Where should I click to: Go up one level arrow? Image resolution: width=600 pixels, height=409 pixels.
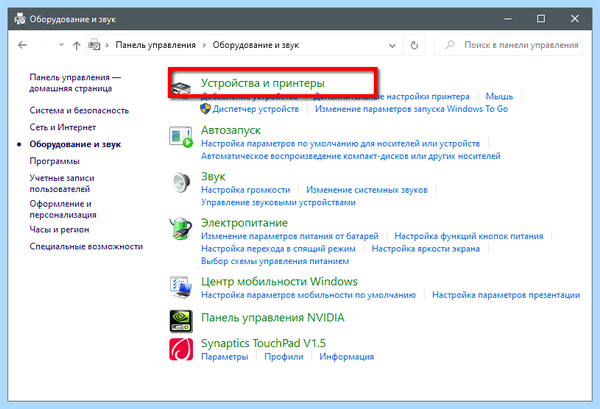click(77, 45)
